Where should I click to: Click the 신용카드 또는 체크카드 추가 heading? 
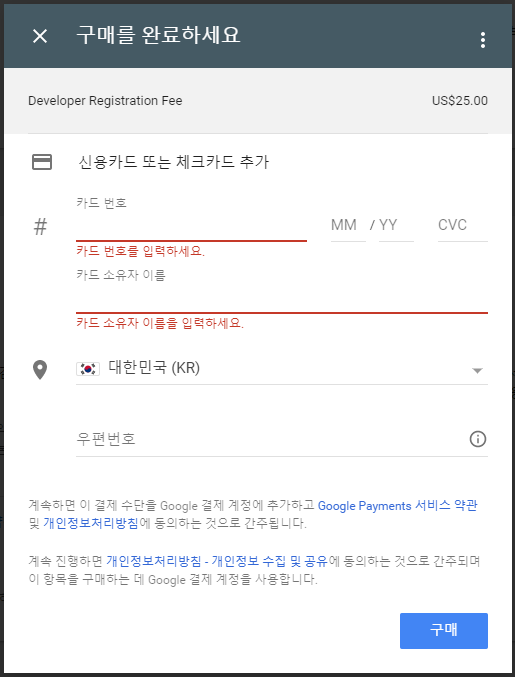(x=174, y=162)
